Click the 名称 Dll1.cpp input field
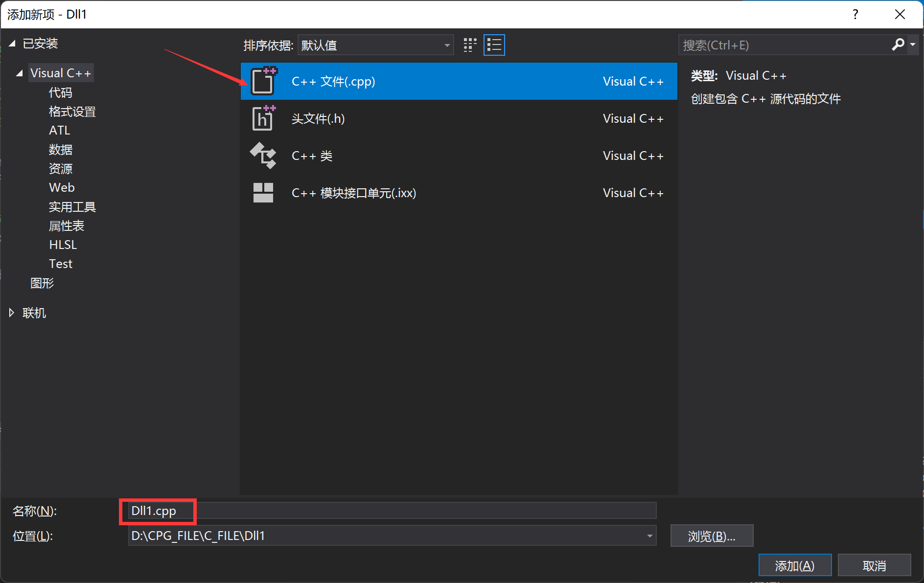Image resolution: width=924 pixels, height=583 pixels. (x=392, y=511)
